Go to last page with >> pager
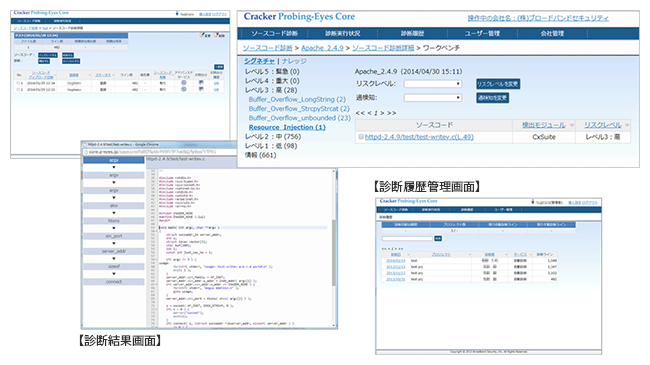This screenshot has height=365, width=650. click(x=392, y=113)
